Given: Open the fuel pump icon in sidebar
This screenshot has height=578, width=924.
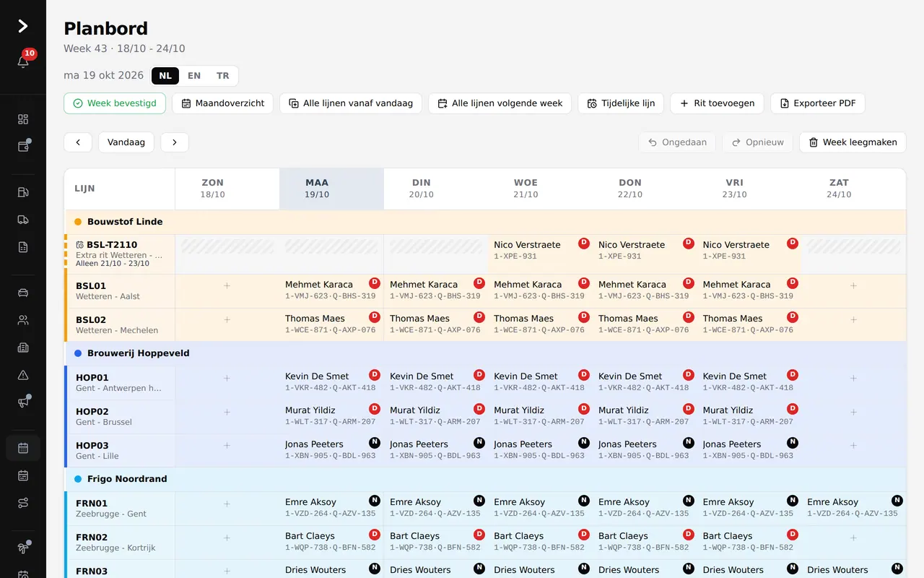Looking at the screenshot, I should [23, 192].
